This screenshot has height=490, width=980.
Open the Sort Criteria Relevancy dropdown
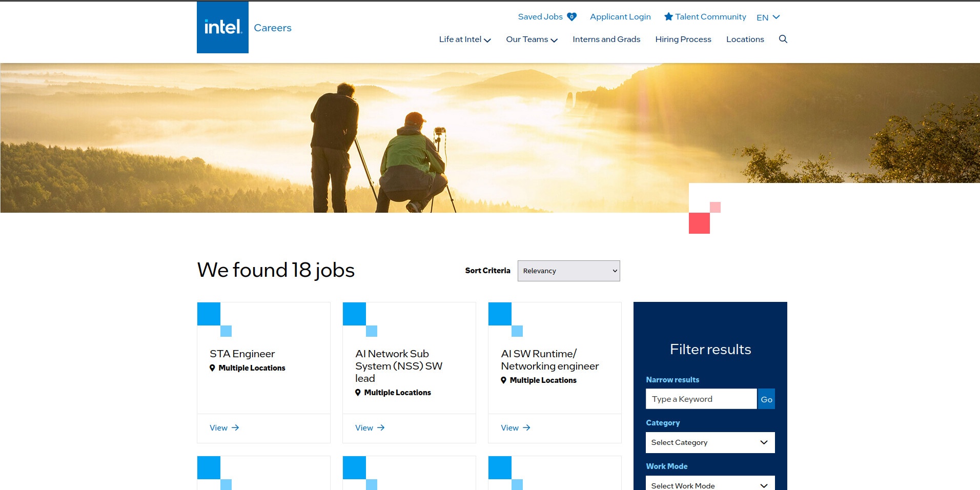coord(568,271)
